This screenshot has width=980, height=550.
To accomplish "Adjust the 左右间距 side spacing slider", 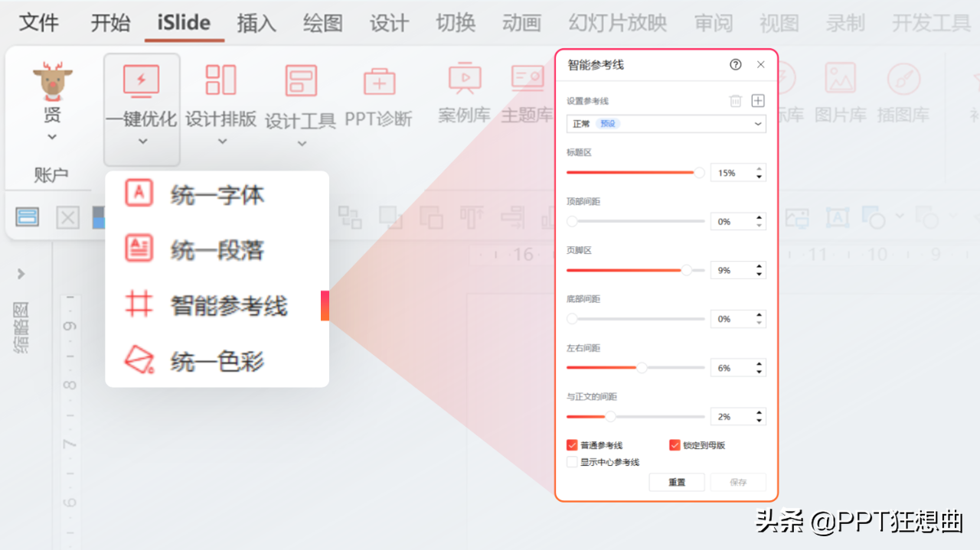I will click(635, 368).
